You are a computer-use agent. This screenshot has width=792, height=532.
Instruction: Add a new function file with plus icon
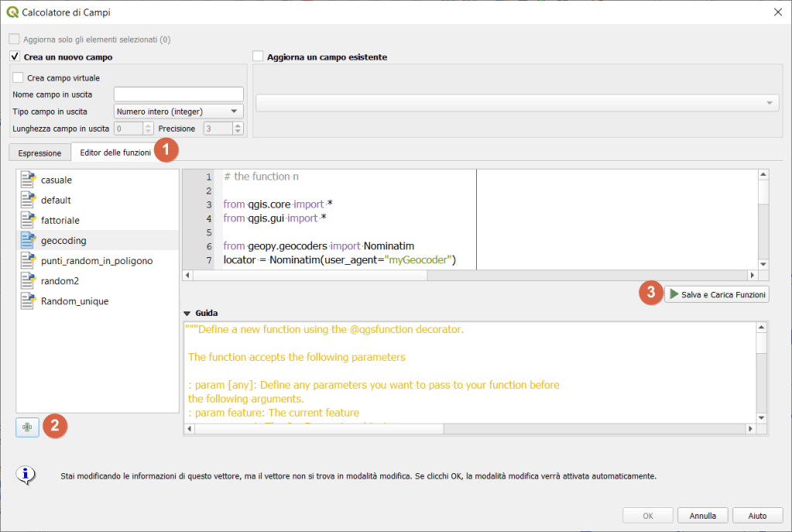(27, 427)
